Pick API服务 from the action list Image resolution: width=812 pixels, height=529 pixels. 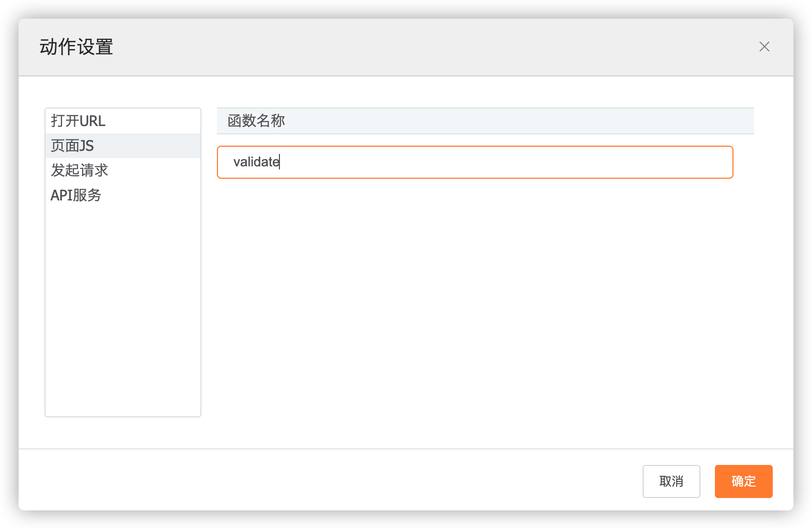coord(76,195)
